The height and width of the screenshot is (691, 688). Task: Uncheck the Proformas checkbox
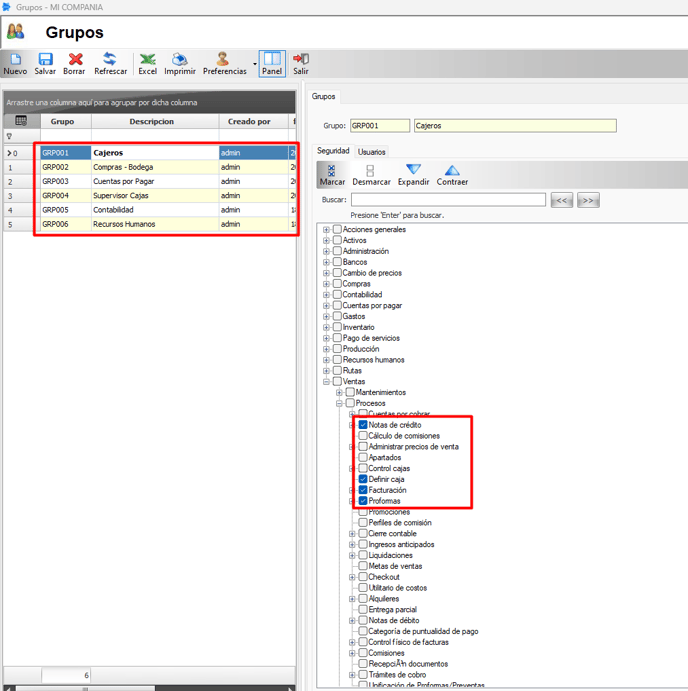pyautogui.click(x=363, y=501)
